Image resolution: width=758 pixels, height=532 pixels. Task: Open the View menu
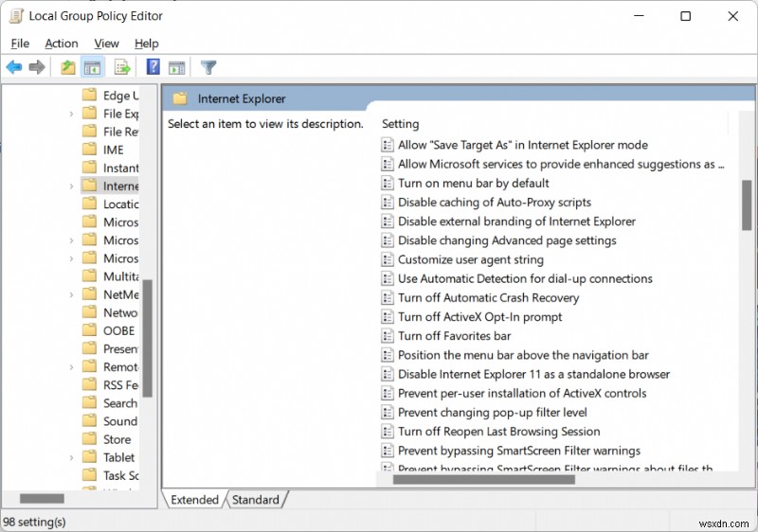pyautogui.click(x=106, y=44)
